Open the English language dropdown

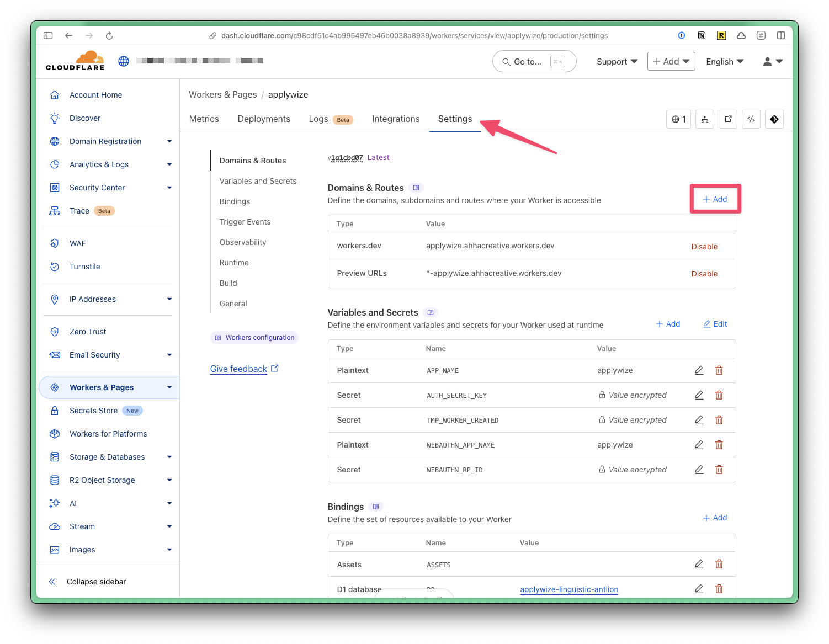click(x=725, y=62)
